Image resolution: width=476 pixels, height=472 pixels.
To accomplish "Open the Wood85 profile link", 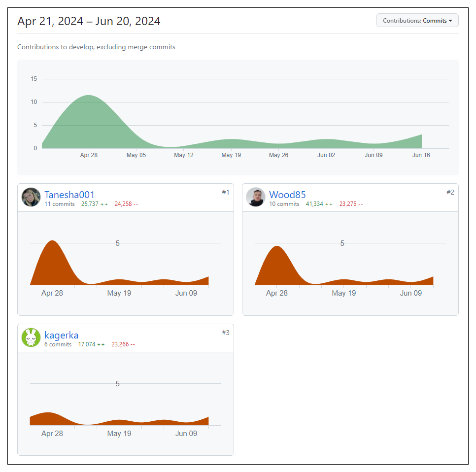I will point(287,195).
